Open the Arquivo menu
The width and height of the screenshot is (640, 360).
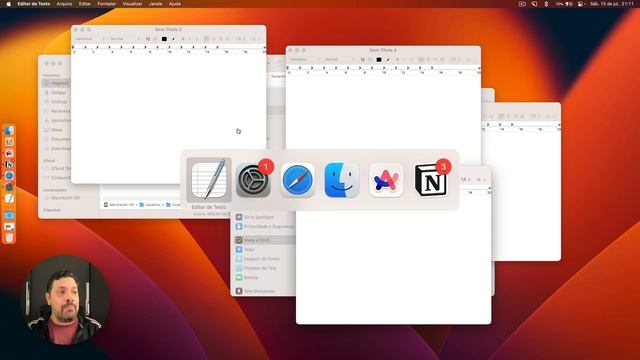pos(64,4)
